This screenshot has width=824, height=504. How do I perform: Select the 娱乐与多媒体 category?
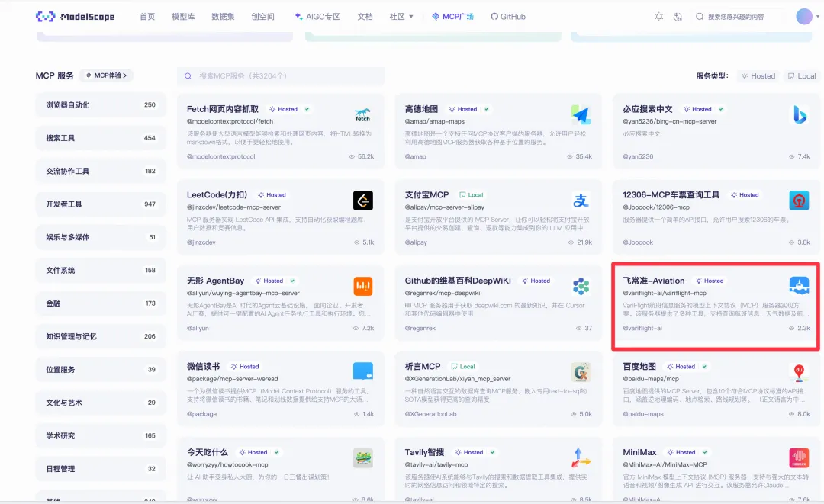click(x=101, y=237)
